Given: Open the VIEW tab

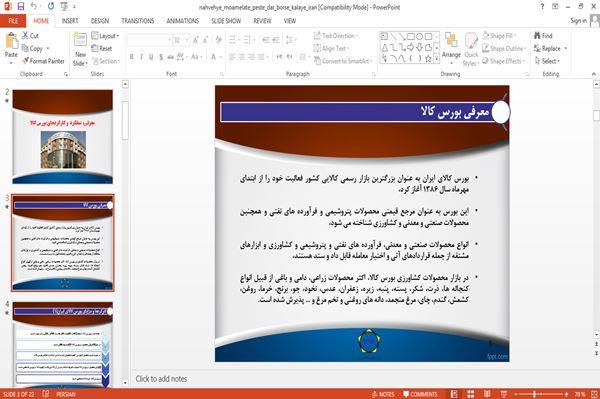Looking at the screenshot, I should coord(290,21).
